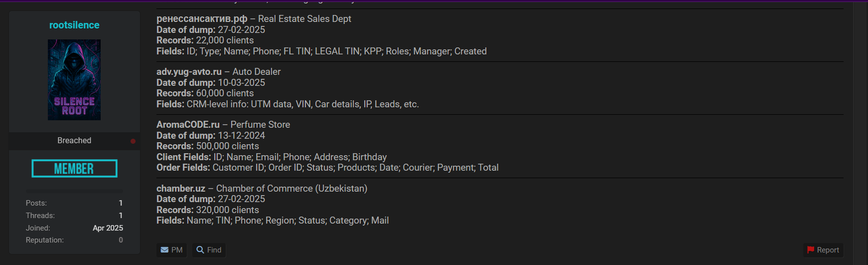Click the MEMBER rank badge
Image resolution: width=868 pixels, height=265 pixels.
click(x=74, y=169)
